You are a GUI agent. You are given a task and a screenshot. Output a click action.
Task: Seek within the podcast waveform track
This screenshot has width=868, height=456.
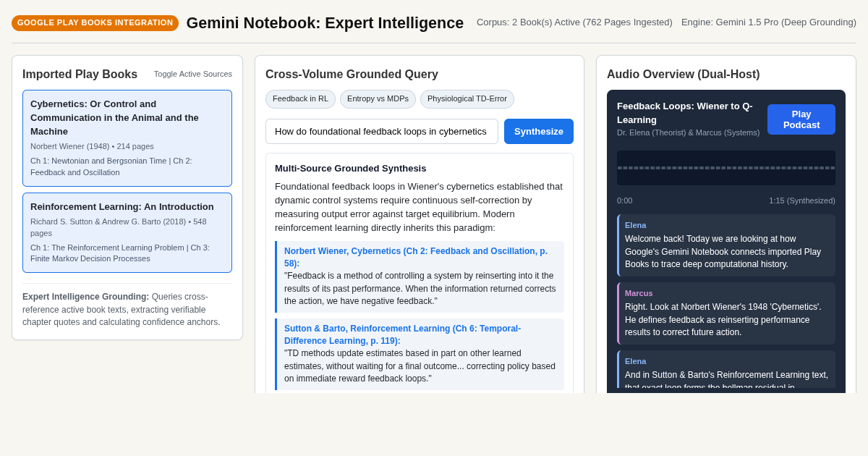[726, 168]
